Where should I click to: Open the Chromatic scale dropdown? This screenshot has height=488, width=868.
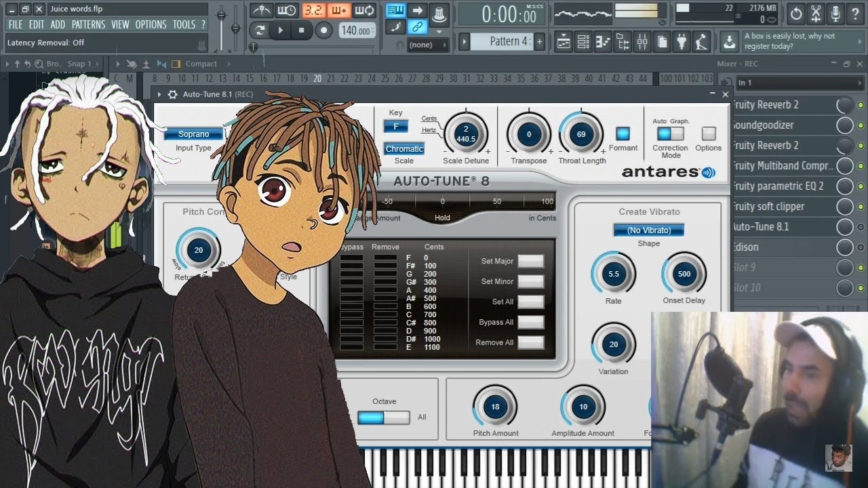(x=404, y=149)
